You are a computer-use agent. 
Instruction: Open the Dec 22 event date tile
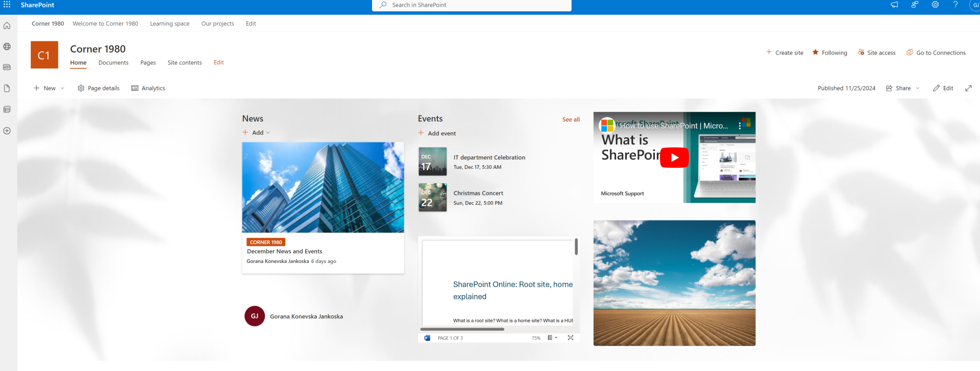tap(432, 197)
